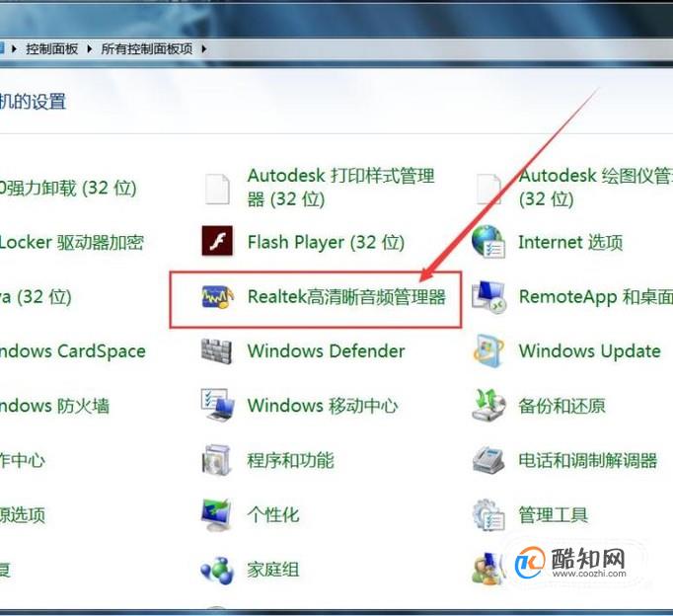Open the Flash Player (32 位) icon
The image size is (673, 616).
pos(217,241)
